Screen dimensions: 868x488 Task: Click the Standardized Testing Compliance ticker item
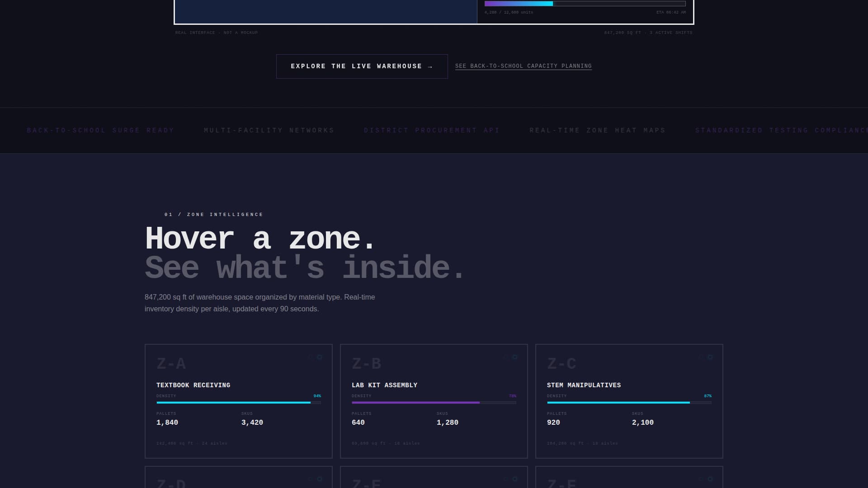click(x=782, y=131)
